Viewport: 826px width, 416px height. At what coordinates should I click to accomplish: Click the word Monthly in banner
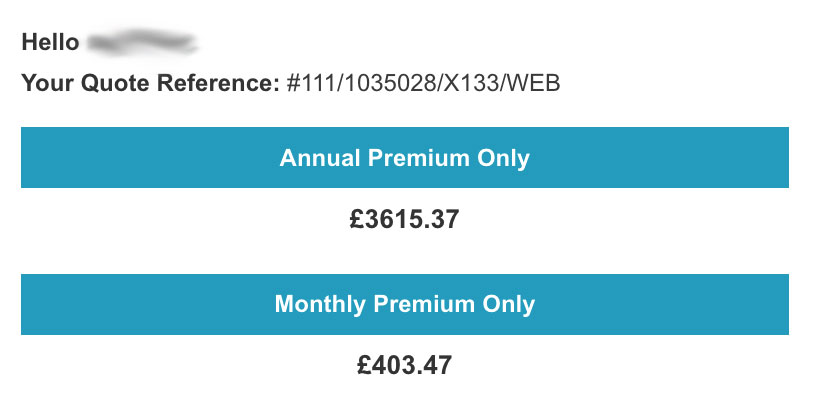click(x=320, y=304)
